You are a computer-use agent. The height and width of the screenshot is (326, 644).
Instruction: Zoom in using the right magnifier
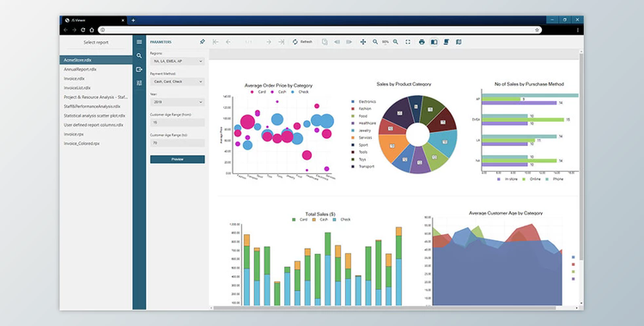396,42
